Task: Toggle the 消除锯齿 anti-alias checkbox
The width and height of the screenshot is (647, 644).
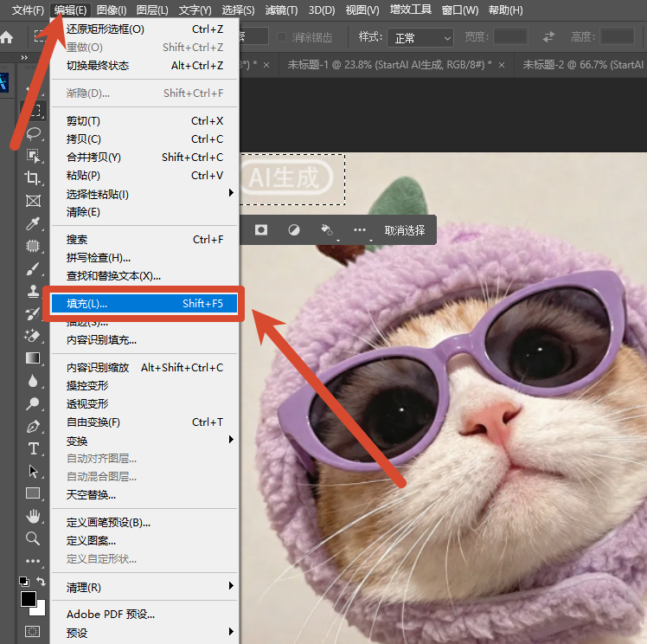Action: [x=282, y=37]
